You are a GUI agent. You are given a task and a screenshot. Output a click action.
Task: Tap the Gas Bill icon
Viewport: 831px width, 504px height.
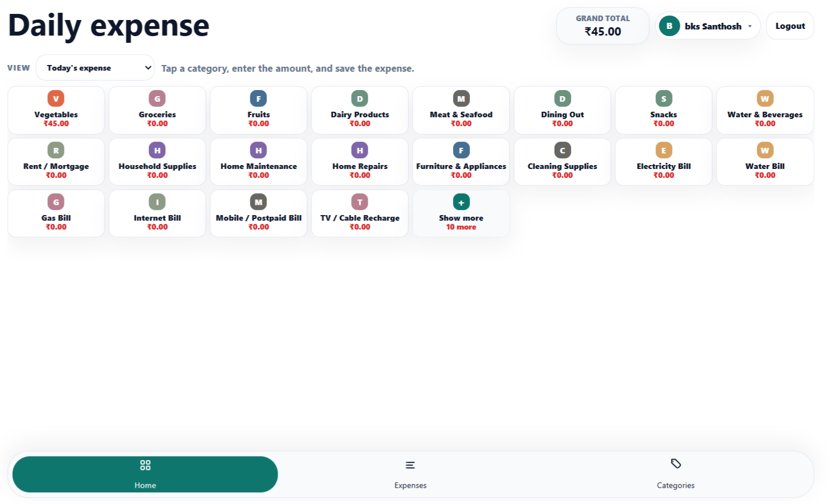(x=56, y=202)
